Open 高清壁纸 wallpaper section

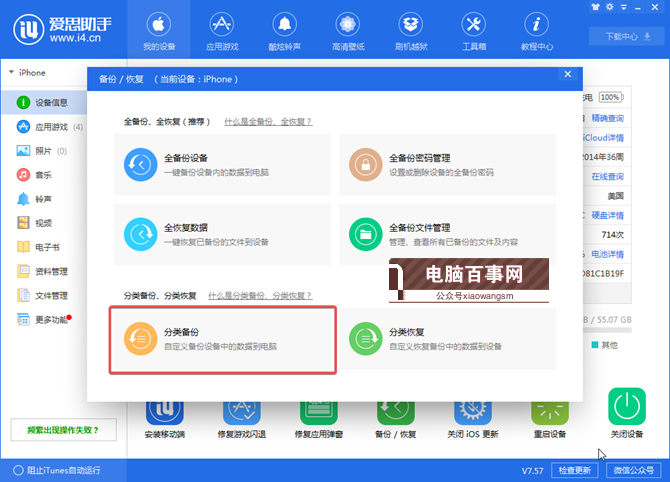coord(346,30)
